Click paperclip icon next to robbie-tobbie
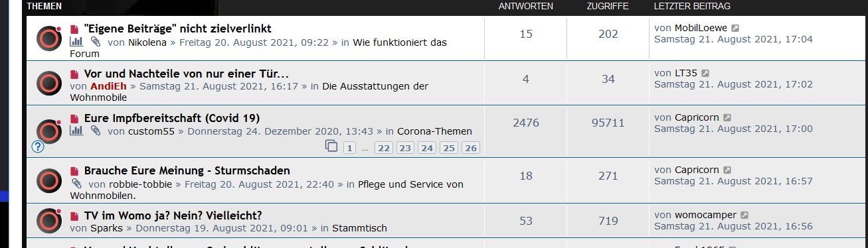The image size is (868, 248). click(76, 183)
